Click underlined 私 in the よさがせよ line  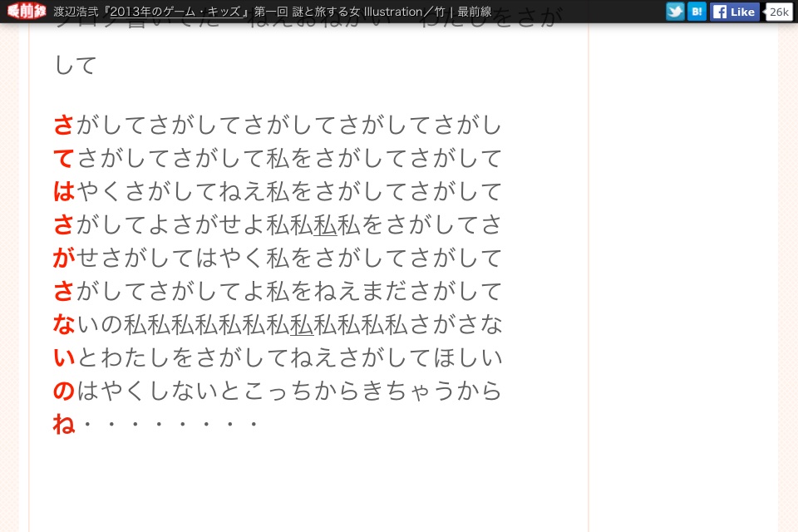click(x=325, y=224)
